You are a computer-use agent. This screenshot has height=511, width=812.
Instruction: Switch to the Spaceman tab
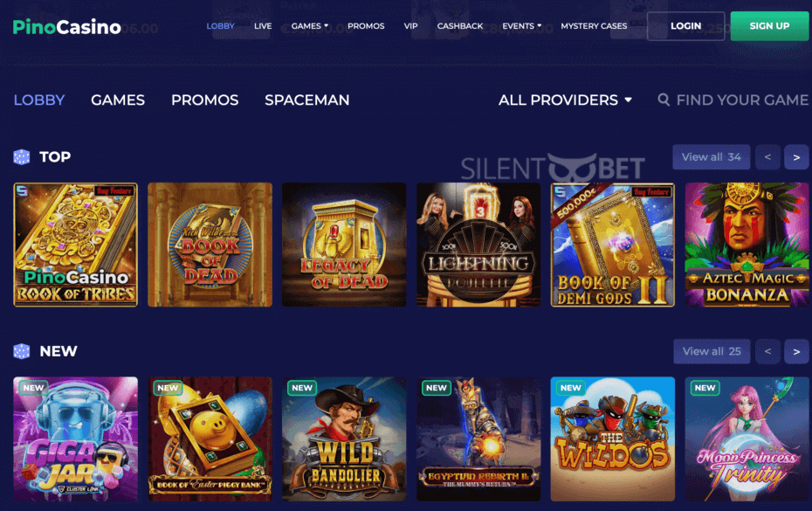tap(307, 100)
